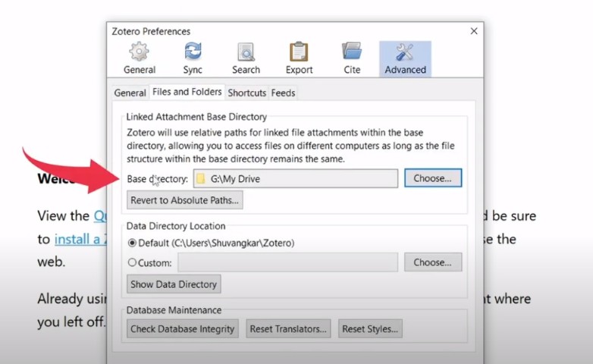Open the Feeds tab
The image size is (593, 364).
coord(283,93)
